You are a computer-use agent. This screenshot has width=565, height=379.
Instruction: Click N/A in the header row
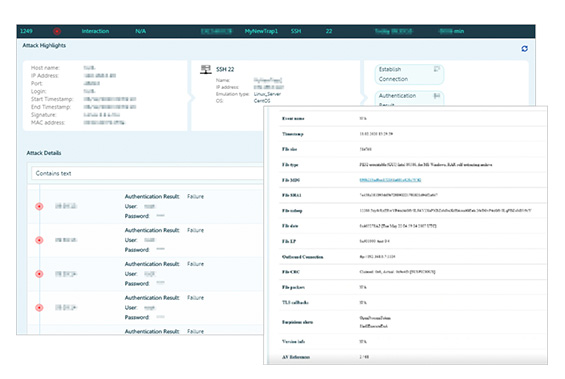click(x=141, y=31)
